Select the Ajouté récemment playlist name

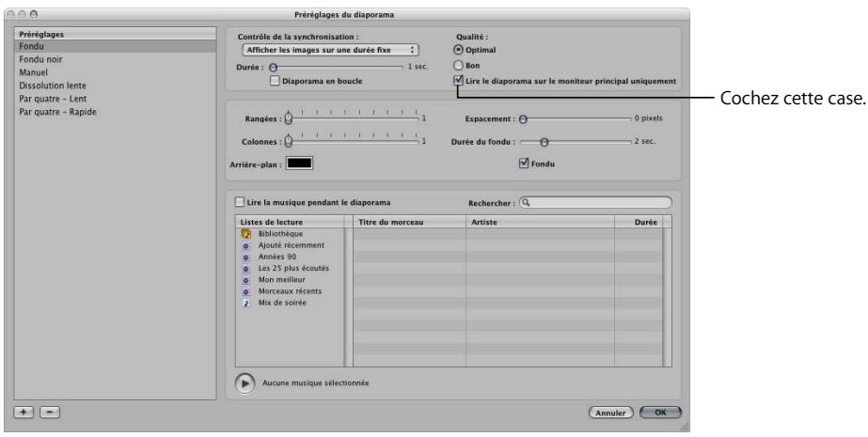coord(292,245)
